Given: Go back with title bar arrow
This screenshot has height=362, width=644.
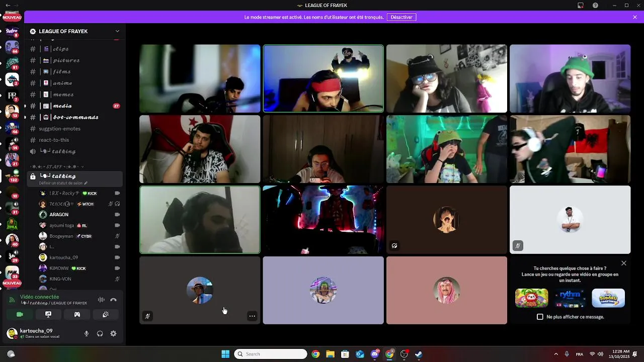Looking at the screenshot, I should 8,6.
